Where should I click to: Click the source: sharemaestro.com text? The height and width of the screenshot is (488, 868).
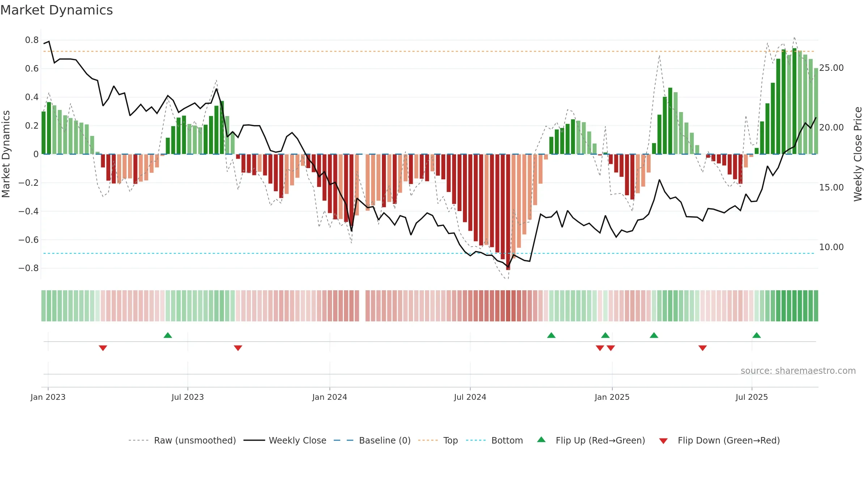point(798,371)
